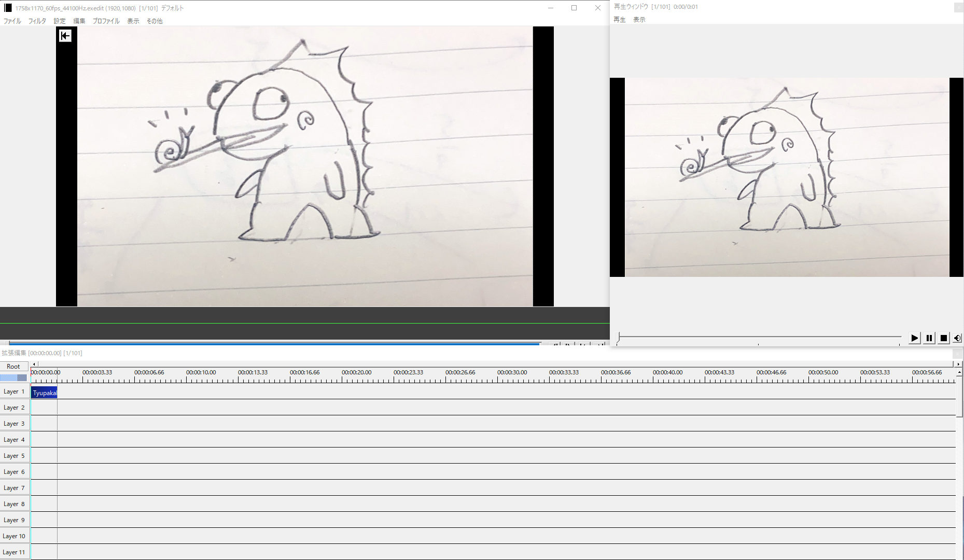This screenshot has width=964, height=560.
Task: Click the timeline zoom scale bars
Action: coord(14,378)
